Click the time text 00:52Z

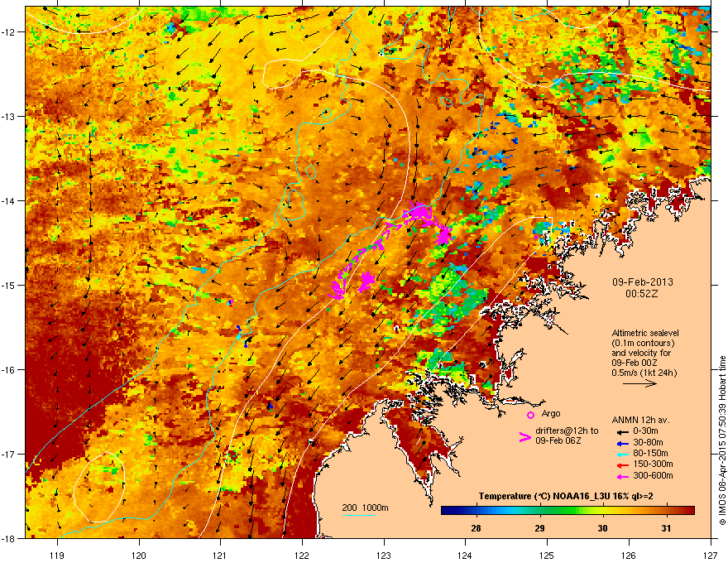click(x=642, y=294)
